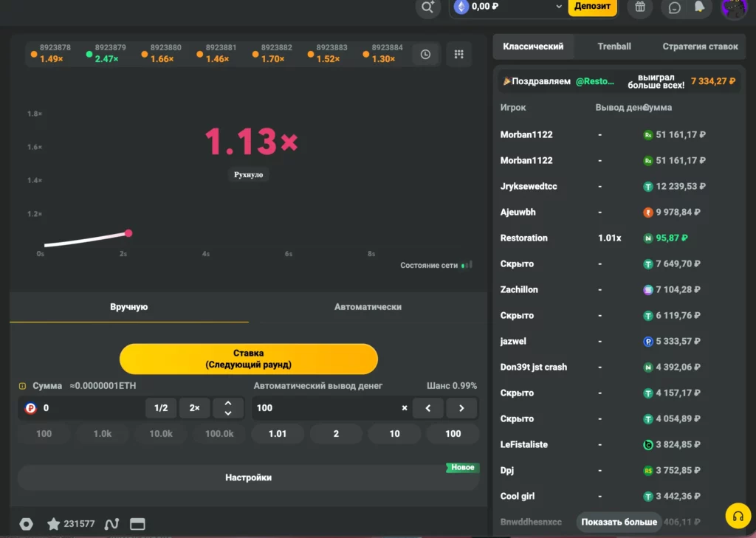The height and width of the screenshot is (538, 756).
Task: Click player LeFistaliste row
Action: pyautogui.click(x=619, y=444)
